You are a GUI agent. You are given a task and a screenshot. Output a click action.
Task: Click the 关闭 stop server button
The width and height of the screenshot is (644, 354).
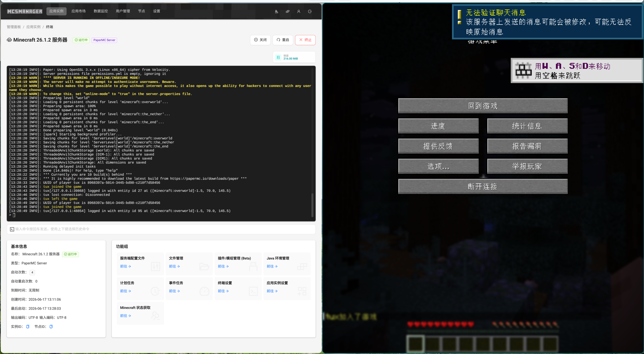coord(260,40)
